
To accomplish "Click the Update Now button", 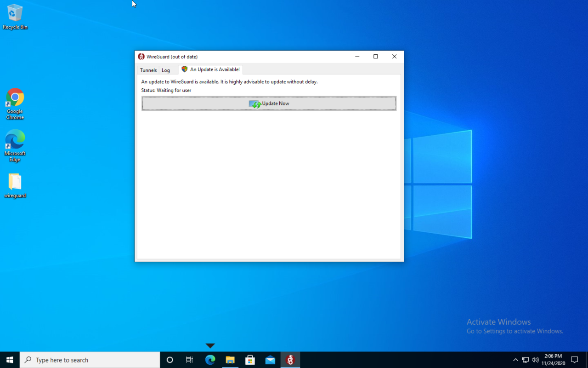I will 269,103.
